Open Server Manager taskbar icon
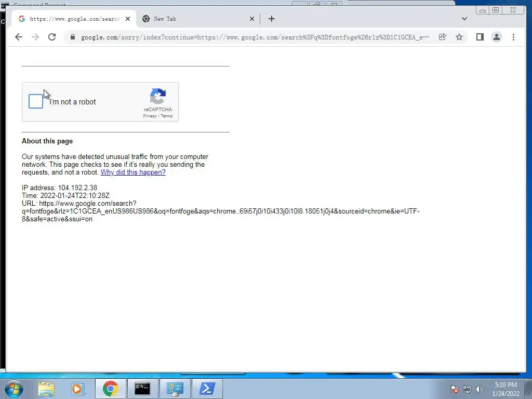532x399 pixels. pos(175,389)
